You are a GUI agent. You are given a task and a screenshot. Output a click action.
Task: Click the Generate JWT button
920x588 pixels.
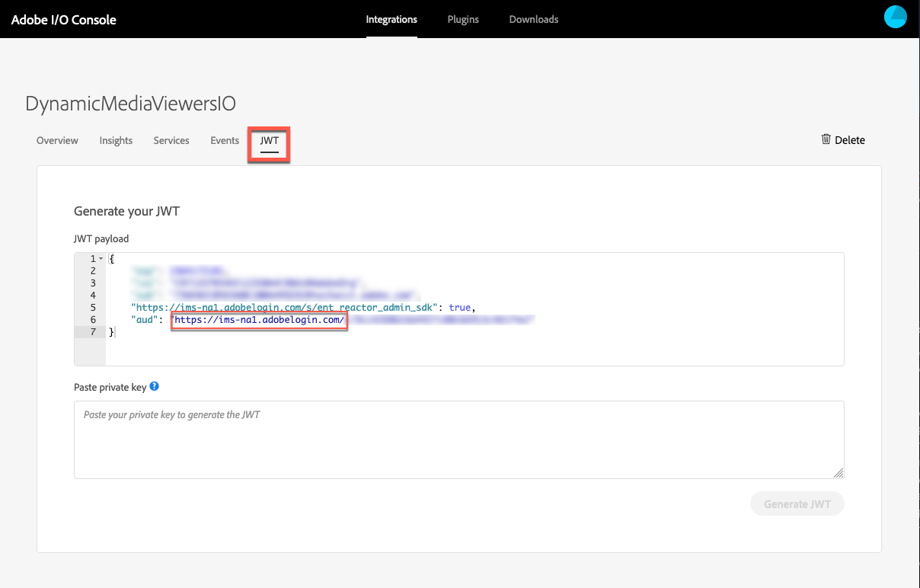[x=797, y=503]
